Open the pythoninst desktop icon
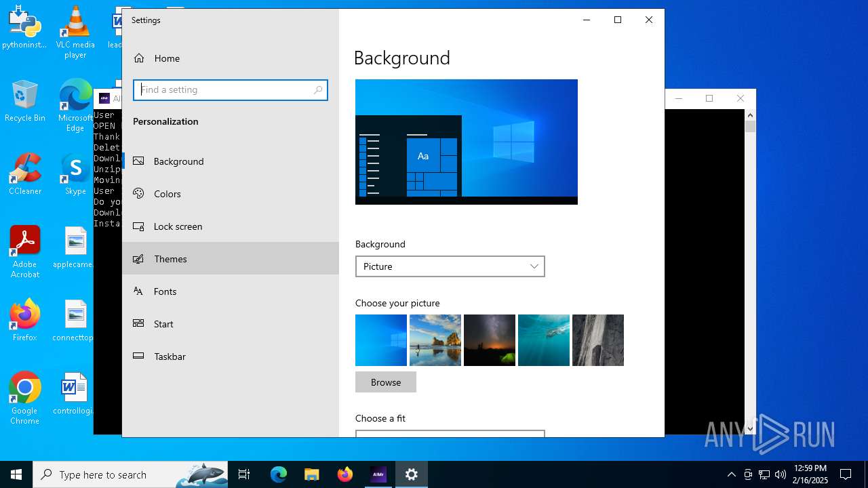Viewport: 868px width, 488px height. pos(24,27)
